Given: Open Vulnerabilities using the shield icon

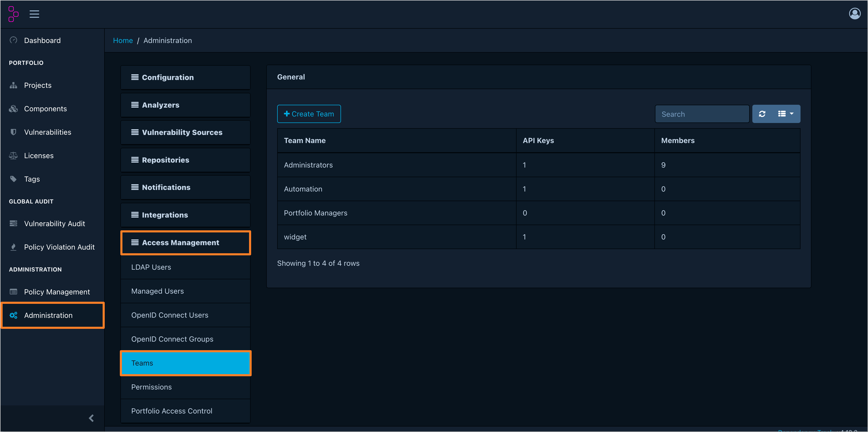Looking at the screenshot, I should click(14, 132).
